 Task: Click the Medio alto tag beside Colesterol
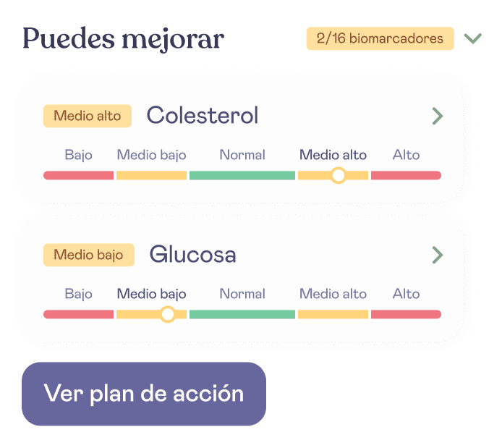click(88, 116)
